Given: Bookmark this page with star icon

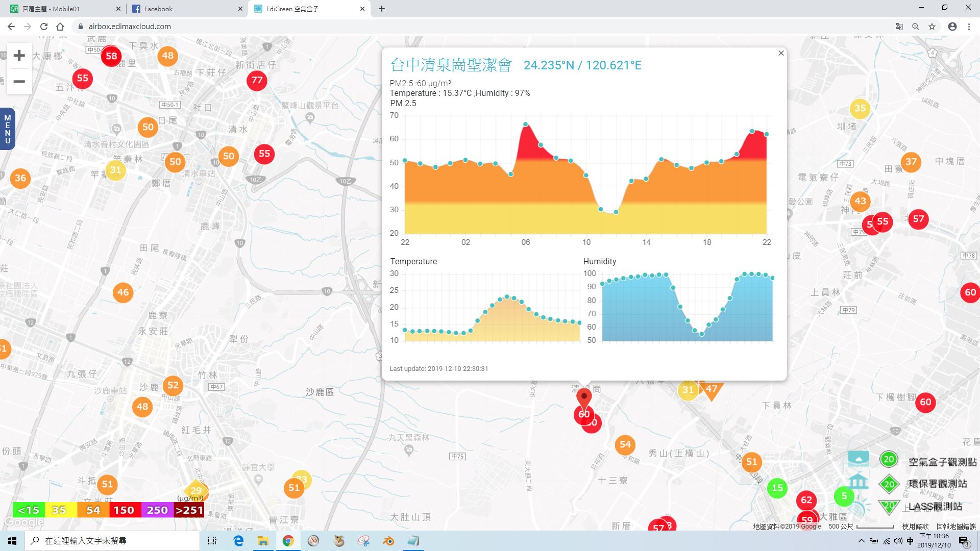Looking at the screenshot, I should 932,27.
